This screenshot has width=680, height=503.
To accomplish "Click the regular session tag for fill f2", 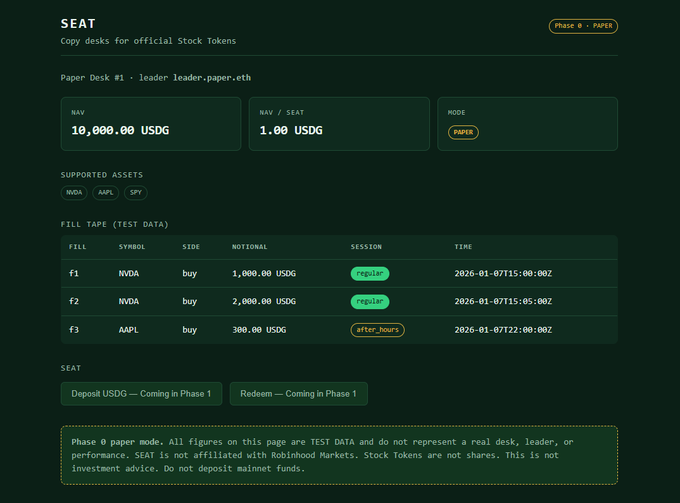I will 370,301.
